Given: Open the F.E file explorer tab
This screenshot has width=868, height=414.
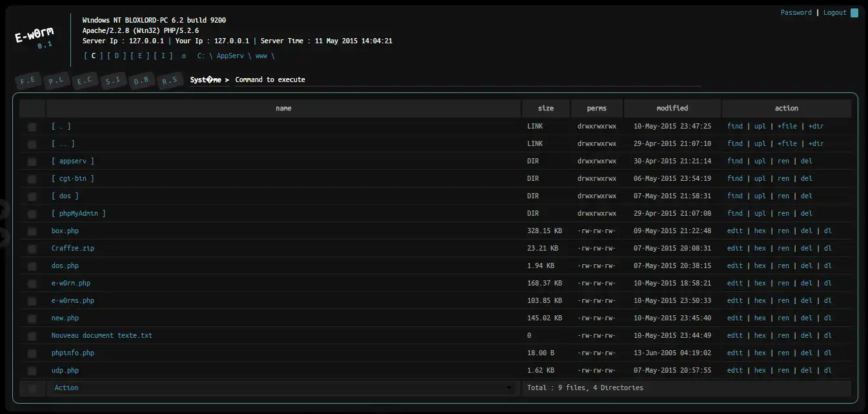Looking at the screenshot, I should 28,81.
